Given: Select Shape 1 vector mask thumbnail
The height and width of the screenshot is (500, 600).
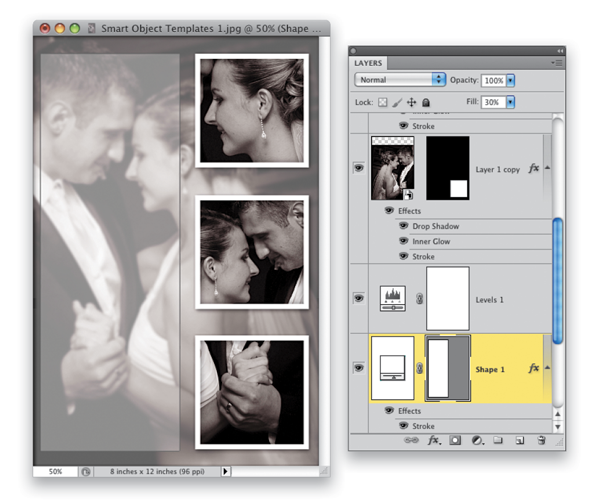Looking at the screenshot, I should (x=448, y=368).
